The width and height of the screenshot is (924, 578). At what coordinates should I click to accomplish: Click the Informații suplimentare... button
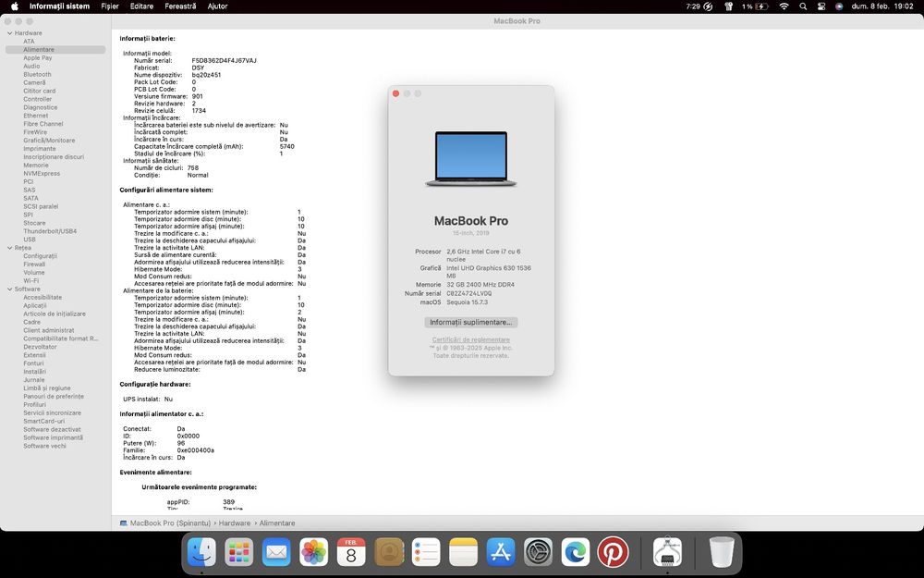coord(471,323)
